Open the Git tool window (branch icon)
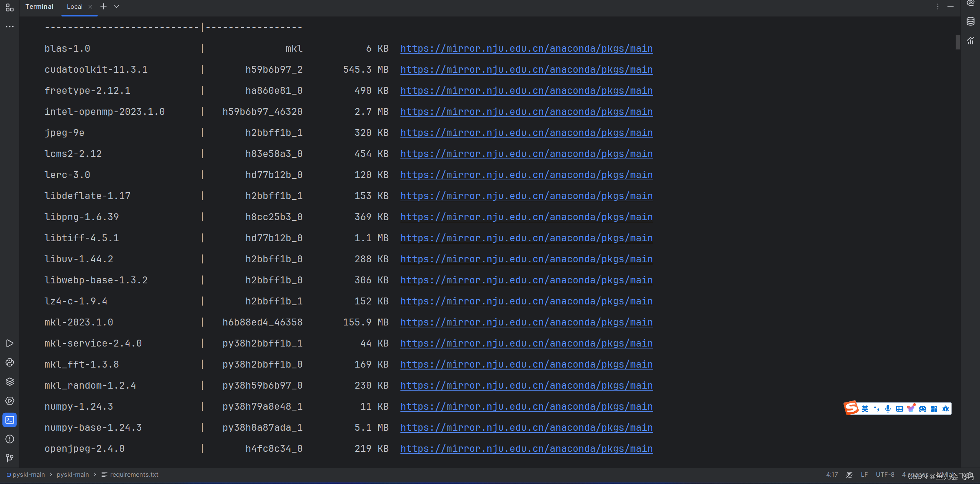The image size is (980, 484). (x=10, y=458)
